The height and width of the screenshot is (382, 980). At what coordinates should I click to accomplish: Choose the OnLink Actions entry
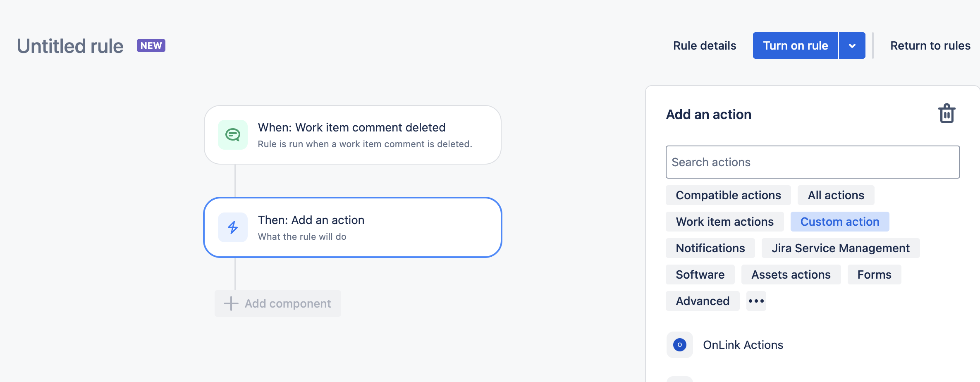pyautogui.click(x=743, y=345)
